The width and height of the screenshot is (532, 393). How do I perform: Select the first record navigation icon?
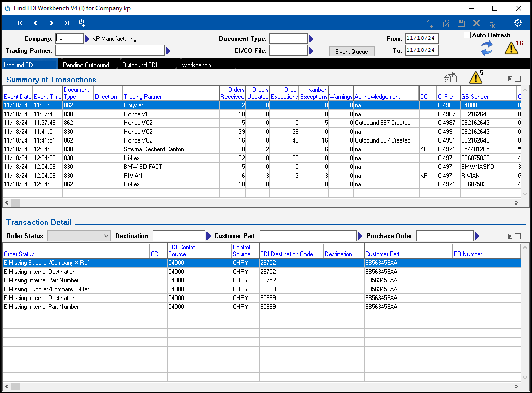20,23
